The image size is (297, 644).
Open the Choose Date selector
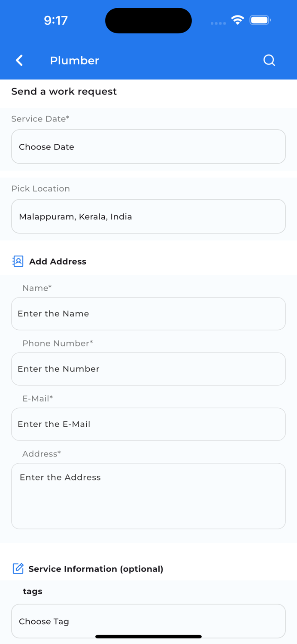(148, 146)
